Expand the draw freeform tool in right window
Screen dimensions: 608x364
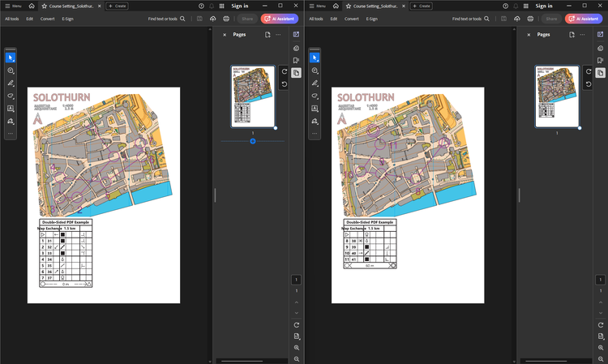click(315, 96)
